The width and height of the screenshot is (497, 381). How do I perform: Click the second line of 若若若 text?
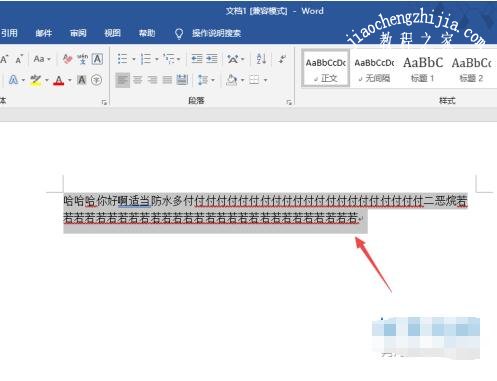click(x=211, y=218)
